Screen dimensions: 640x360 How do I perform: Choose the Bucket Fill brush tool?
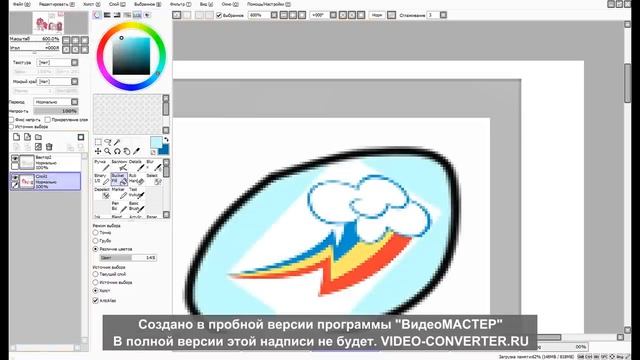coord(119,179)
